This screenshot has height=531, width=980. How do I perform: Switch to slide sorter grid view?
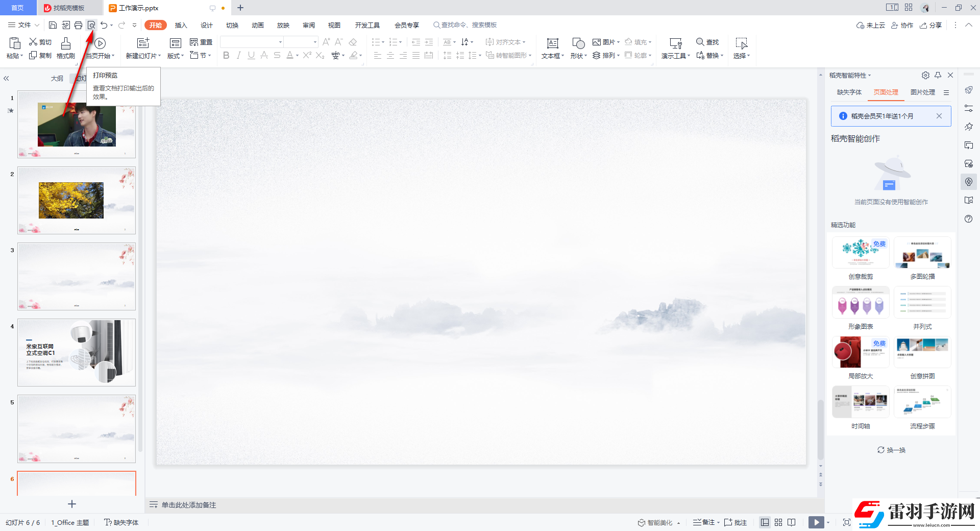click(778, 522)
